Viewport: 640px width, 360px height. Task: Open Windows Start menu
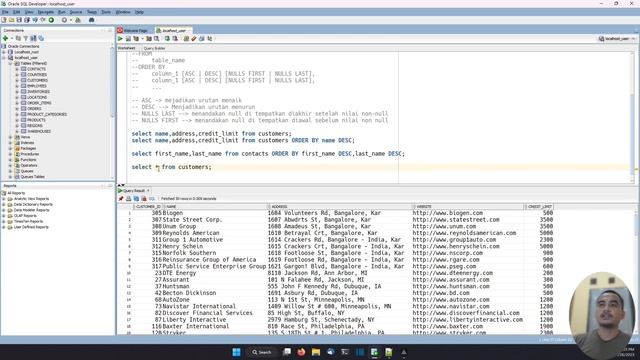pos(236,352)
